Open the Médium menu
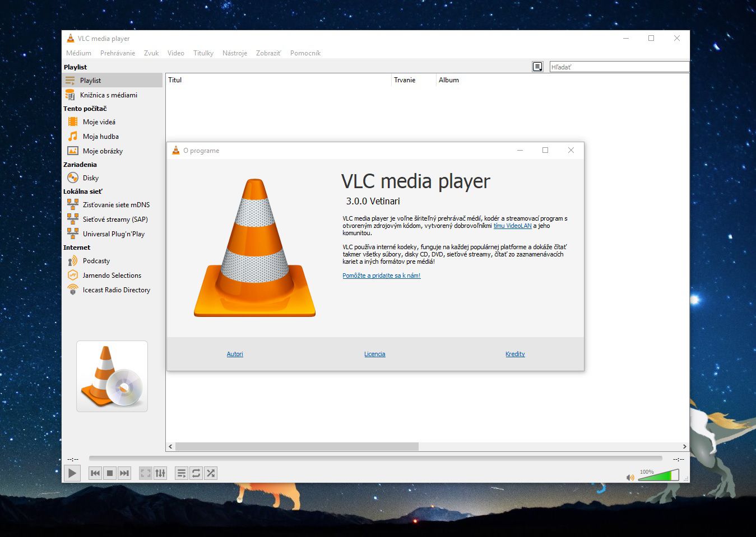 click(x=78, y=53)
